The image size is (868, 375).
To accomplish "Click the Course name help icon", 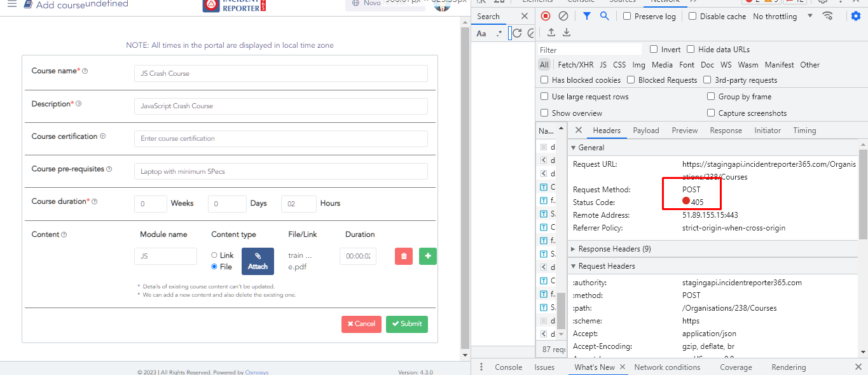I will 85,71.
